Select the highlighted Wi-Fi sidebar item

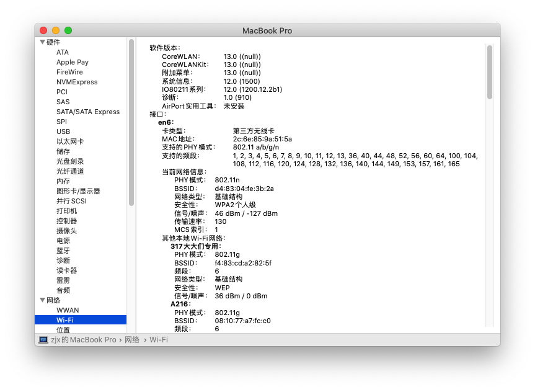click(81, 320)
